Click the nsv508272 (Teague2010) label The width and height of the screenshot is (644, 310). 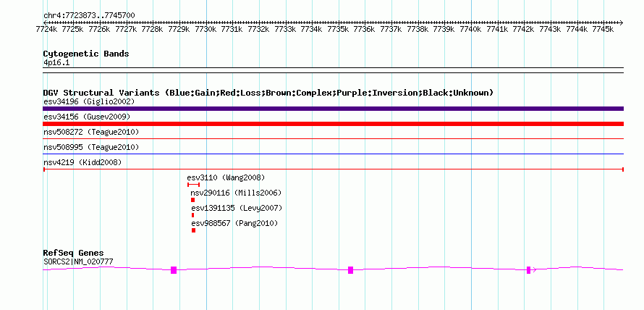[91, 132]
